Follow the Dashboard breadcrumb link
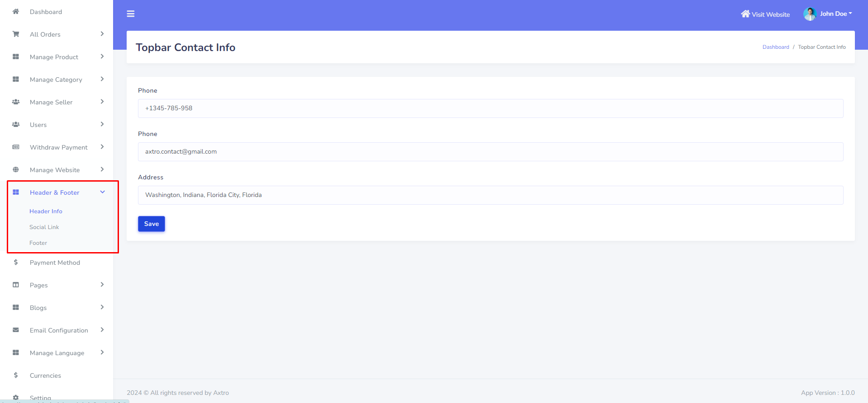 click(775, 47)
